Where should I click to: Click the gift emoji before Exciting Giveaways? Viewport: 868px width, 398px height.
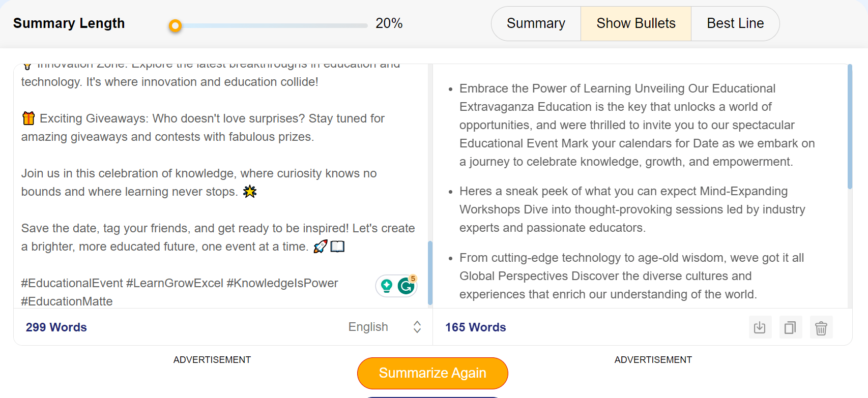click(x=28, y=118)
